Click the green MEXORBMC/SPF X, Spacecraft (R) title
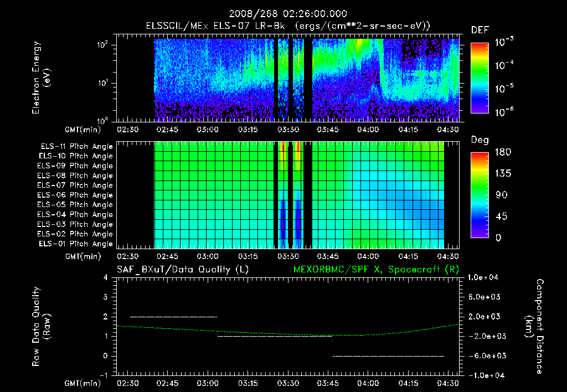The width and height of the screenshot is (567, 392). 376,270
